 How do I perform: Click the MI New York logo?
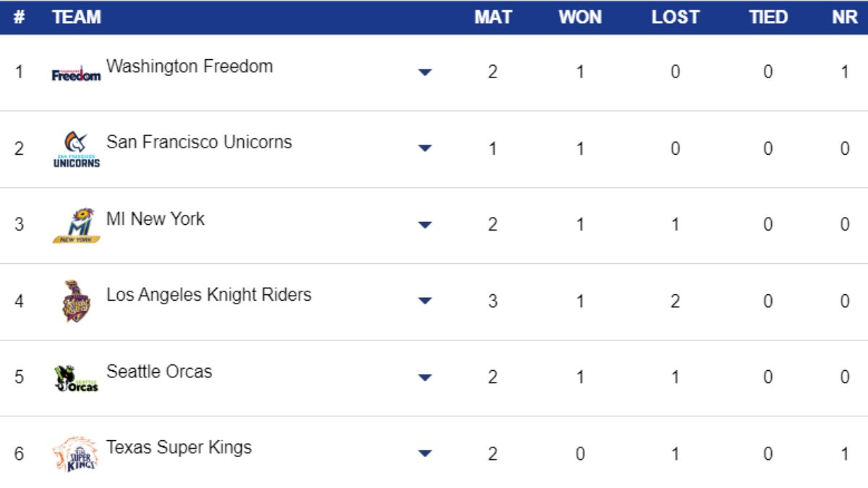(76, 226)
